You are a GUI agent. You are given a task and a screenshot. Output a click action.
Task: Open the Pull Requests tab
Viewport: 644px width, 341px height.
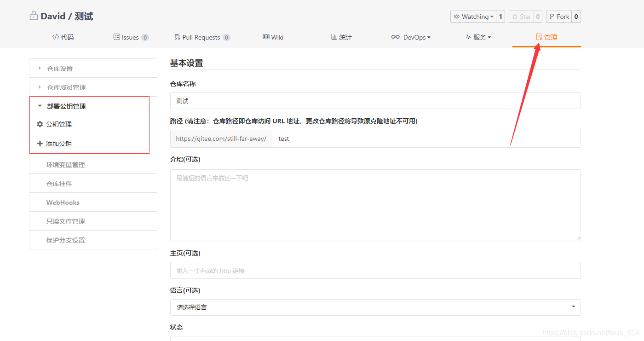(202, 37)
